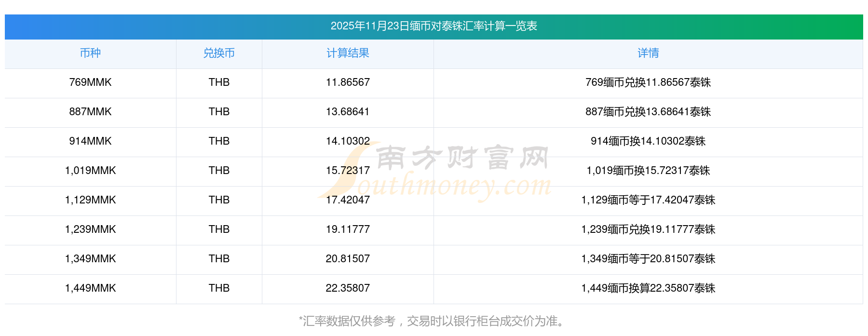The height and width of the screenshot is (336, 868).
Task: Click the exchange rate disclaimer footnote
Action: 434,321
